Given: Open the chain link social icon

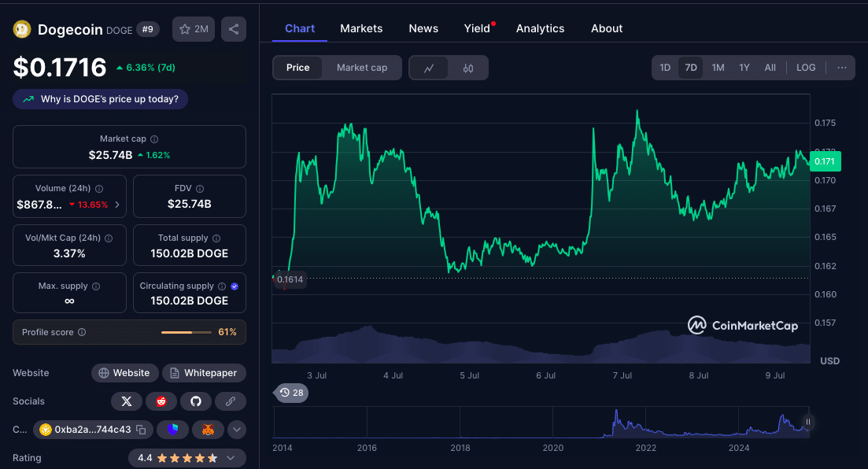Looking at the screenshot, I should click(x=231, y=401).
